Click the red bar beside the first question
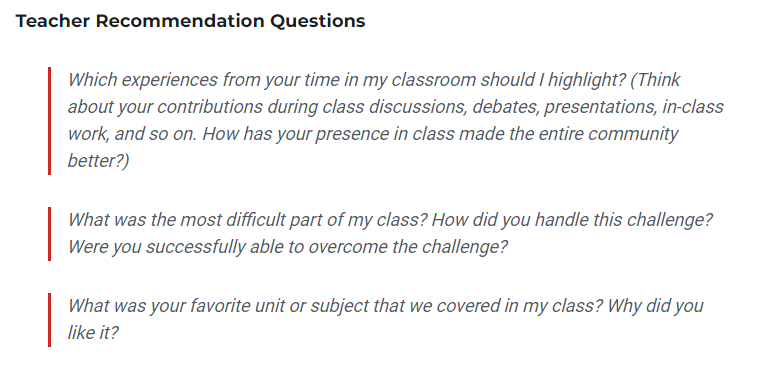The height and width of the screenshot is (368, 775). click(49, 121)
